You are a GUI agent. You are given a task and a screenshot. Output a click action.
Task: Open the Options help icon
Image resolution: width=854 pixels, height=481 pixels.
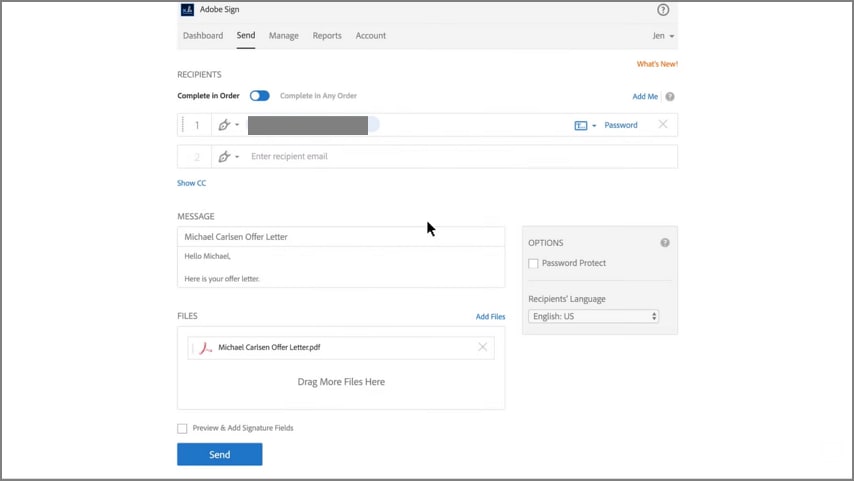(x=665, y=243)
